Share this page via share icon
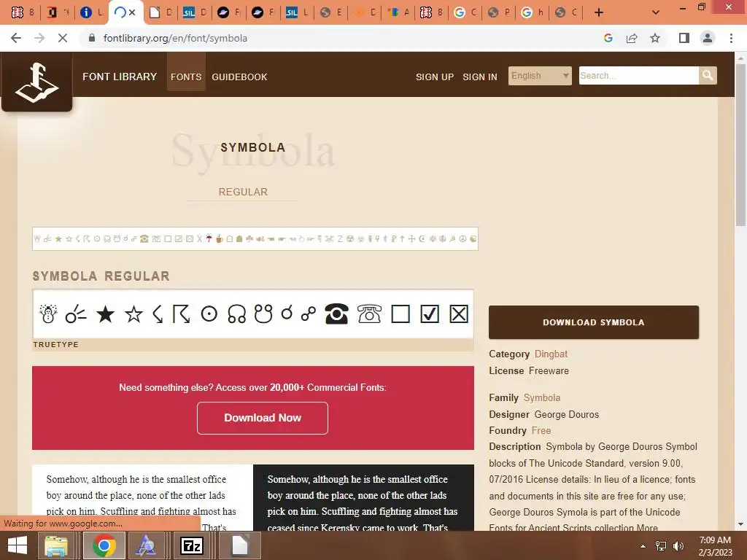The width and height of the screenshot is (747, 560). pyautogui.click(x=632, y=38)
